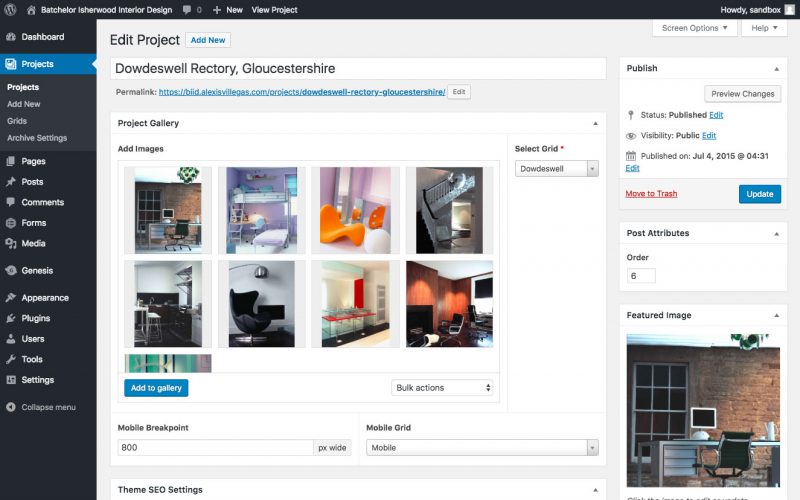
Task: Click the permalink Edit button
Action: 459,92
